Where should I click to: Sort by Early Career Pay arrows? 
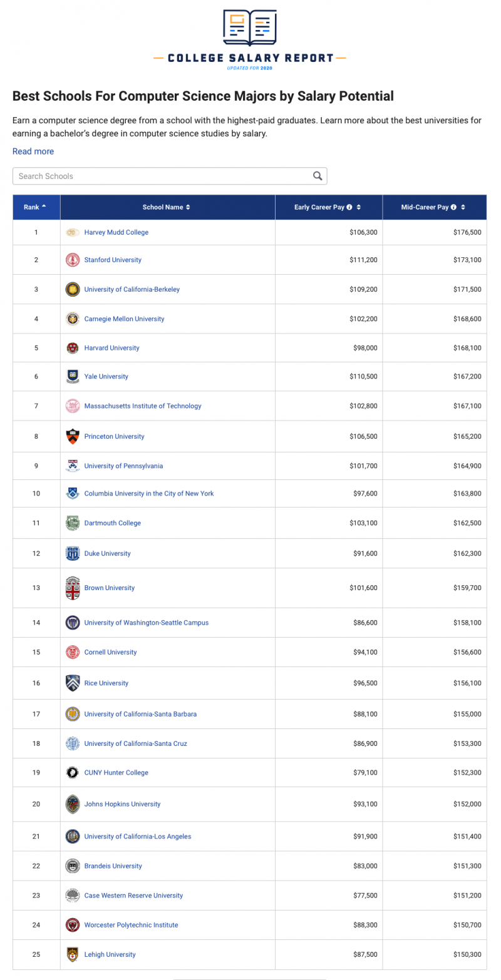pyautogui.click(x=358, y=207)
